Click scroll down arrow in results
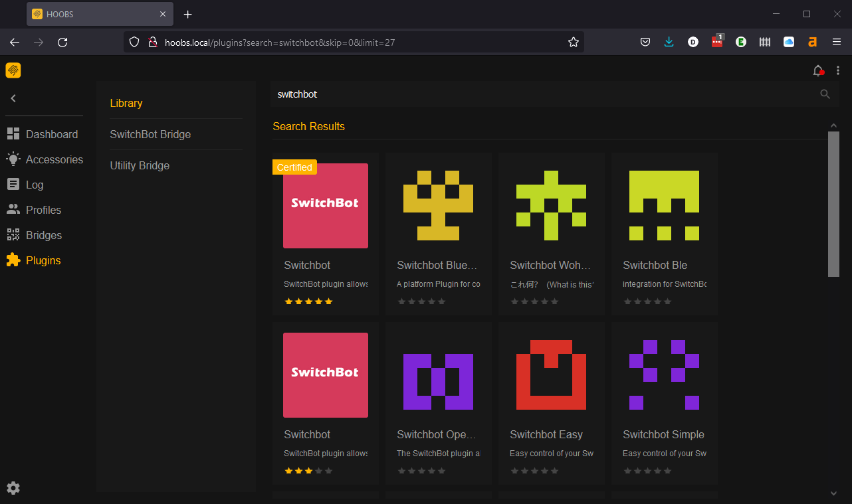This screenshot has height=504, width=852. coord(833,493)
